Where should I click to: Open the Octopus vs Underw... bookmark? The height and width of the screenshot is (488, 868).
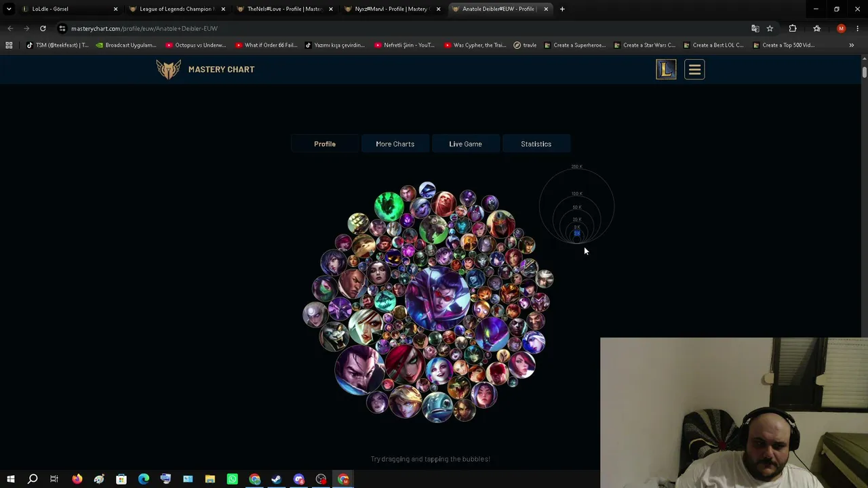click(x=196, y=45)
